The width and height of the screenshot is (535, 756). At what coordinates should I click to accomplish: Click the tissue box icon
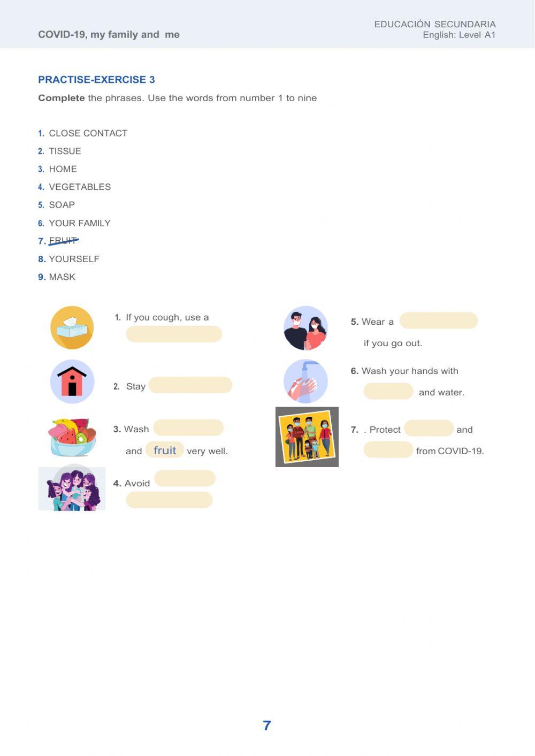pyautogui.click(x=72, y=327)
